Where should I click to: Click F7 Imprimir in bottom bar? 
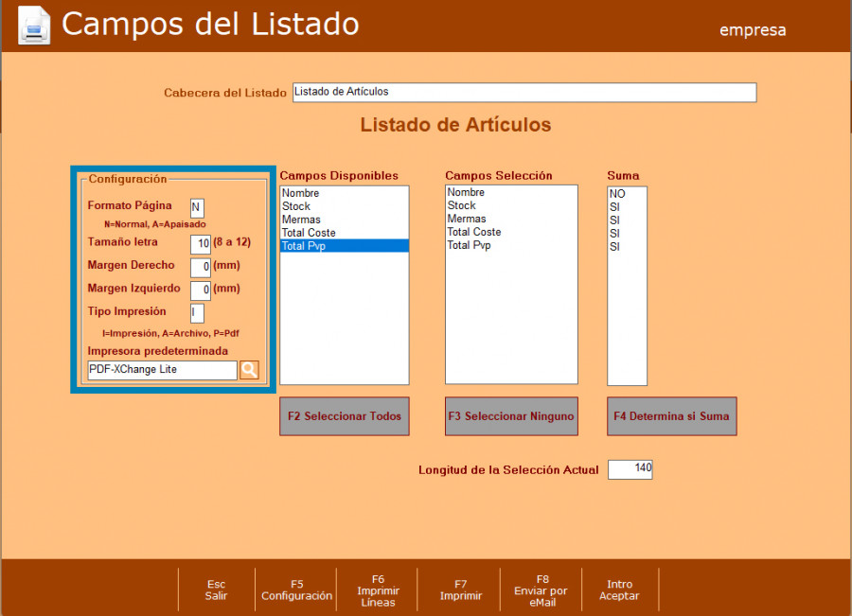[x=460, y=590]
